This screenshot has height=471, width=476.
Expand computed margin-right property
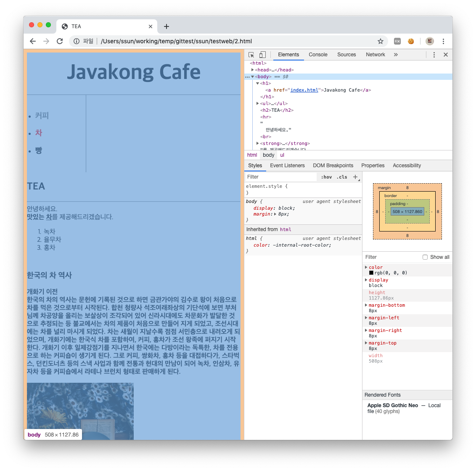tap(366, 330)
